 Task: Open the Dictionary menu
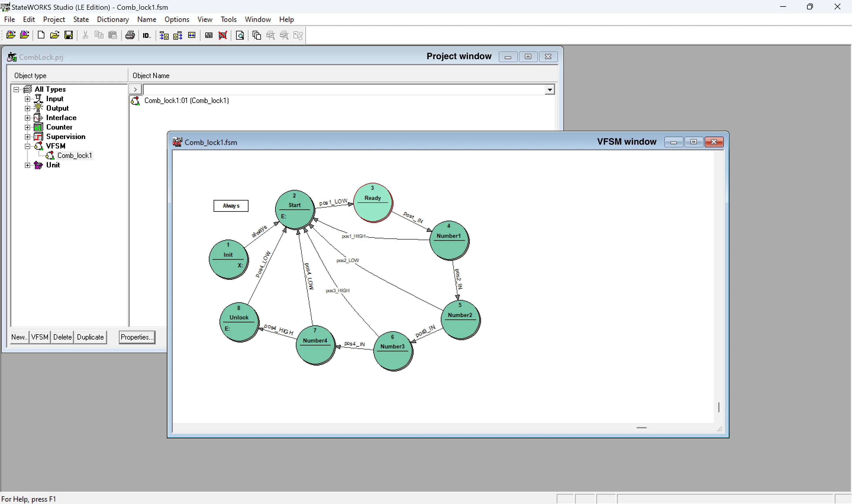coord(113,19)
